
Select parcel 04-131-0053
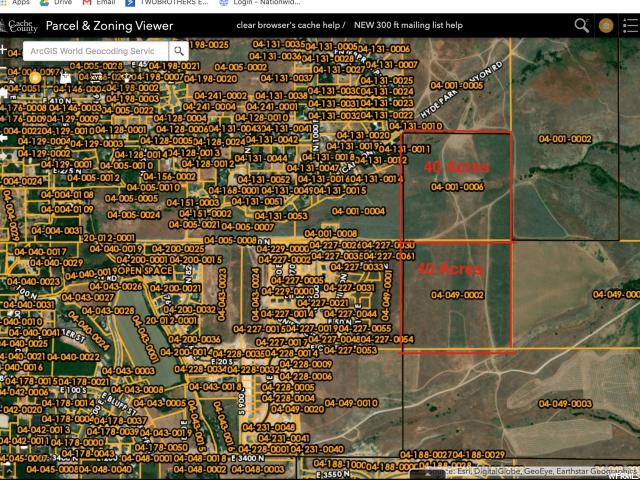281,216
